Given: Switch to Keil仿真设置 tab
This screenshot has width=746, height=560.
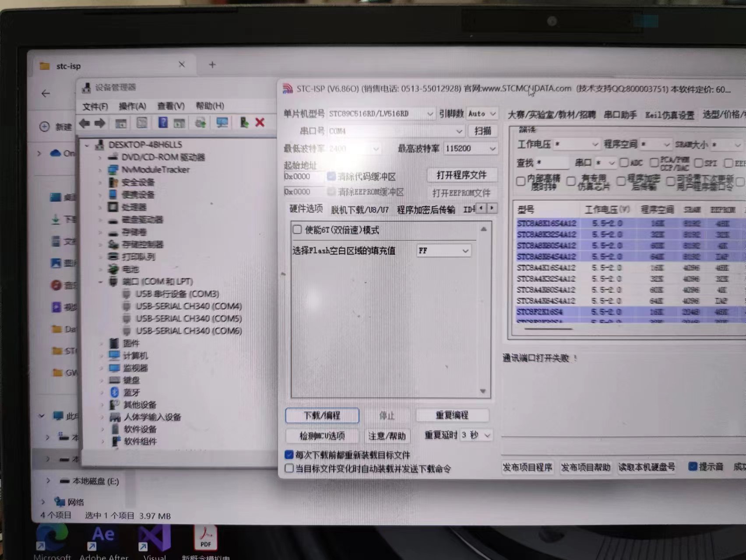Looking at the screenshot, I should pos(670,115).
